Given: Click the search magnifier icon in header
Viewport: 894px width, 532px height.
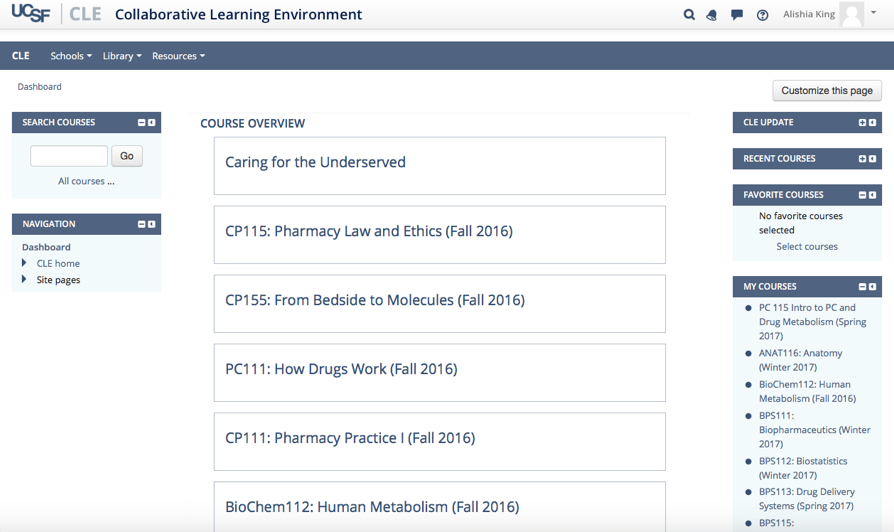Looking at the screenshot, I should coord(689,15).
